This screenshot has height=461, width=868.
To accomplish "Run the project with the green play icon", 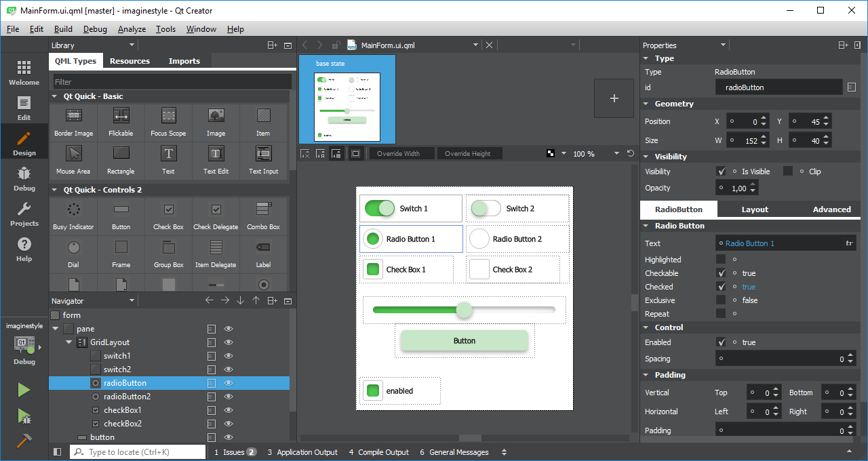I will (x=24, y=389).
